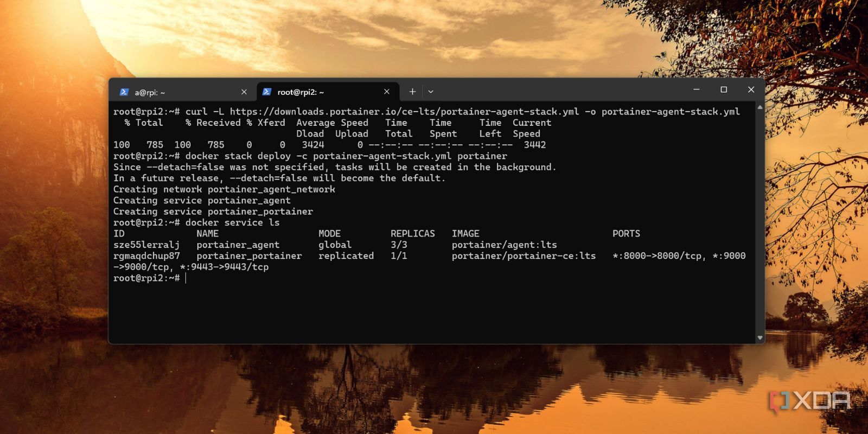
Task: Close the terminal window
Action: (751, 90)
